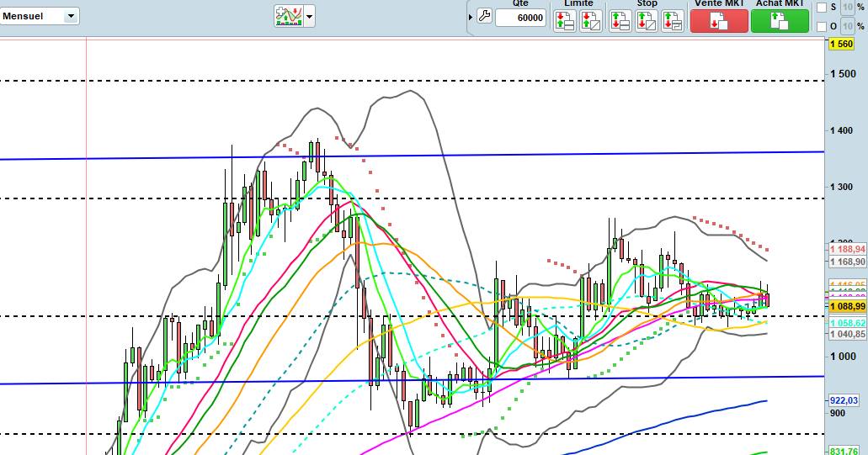Click the first Limite order icon

(564, 21)
